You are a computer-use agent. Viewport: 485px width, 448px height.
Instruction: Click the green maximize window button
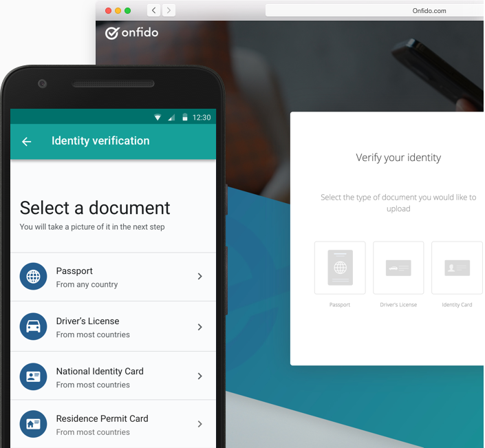(127, 11)
